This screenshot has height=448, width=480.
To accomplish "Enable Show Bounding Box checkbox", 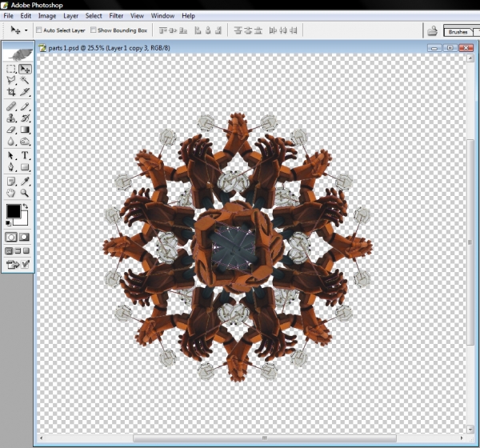I will click(x=93, y=30).
